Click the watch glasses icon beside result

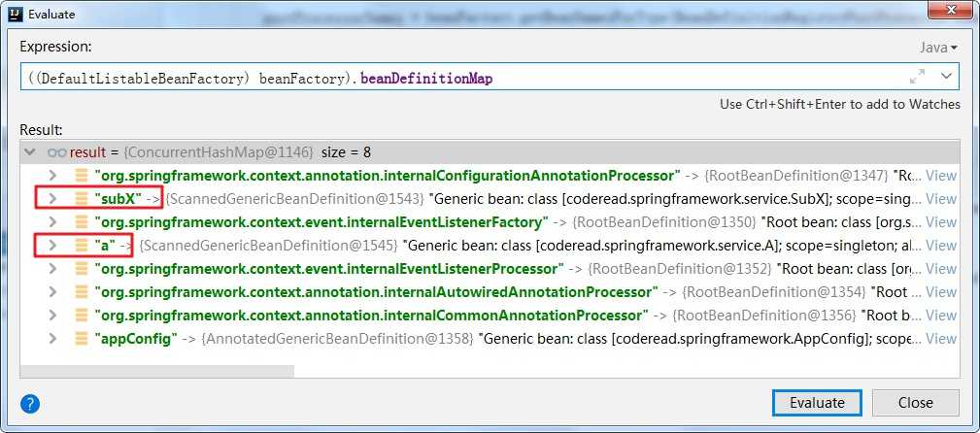click(x=57, y=151)
